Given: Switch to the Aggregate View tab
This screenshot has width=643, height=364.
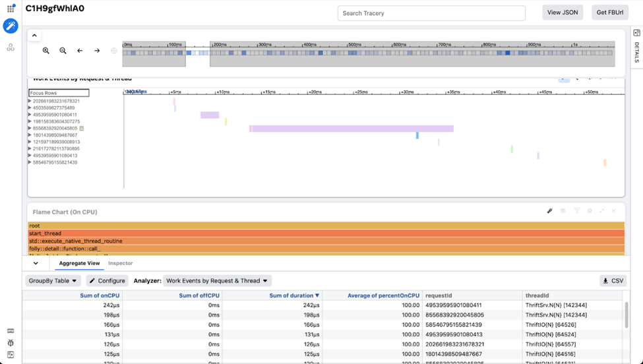Looking at the screenshot, I should click(x=79, y=263).
